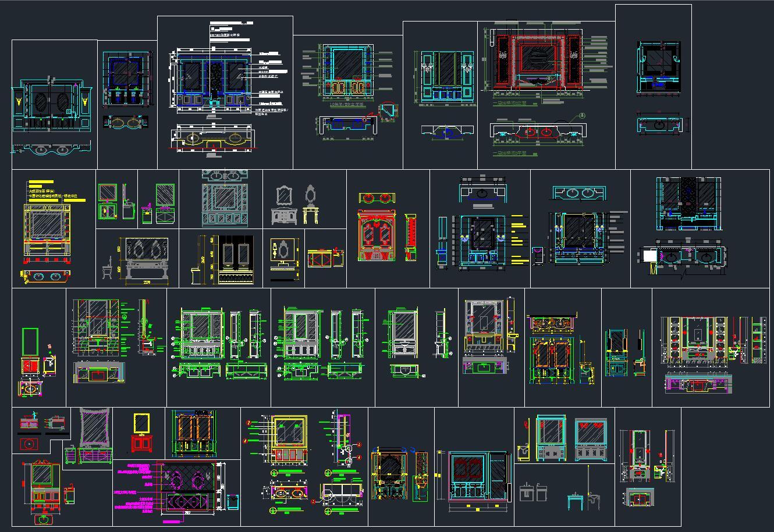This screenshot has width=774, height=532.
Task: Click green-framed square mirror over green cabinet
Action: pyautogui.click(x=107, y=201)
